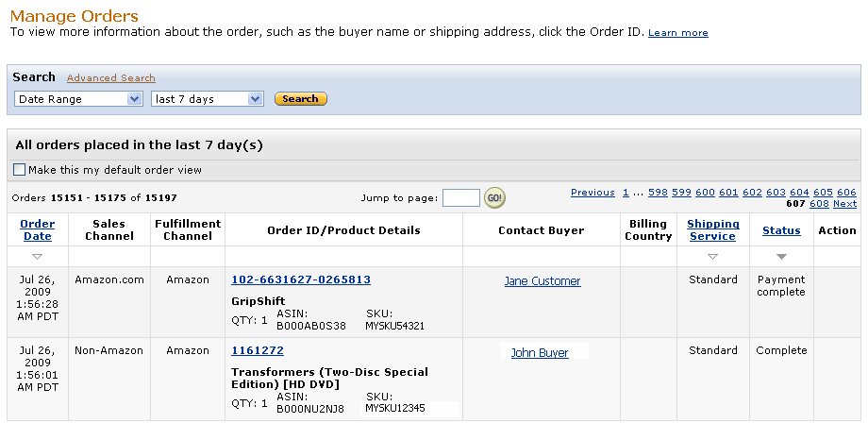Open the Date Range search type dropdown
Screen dimensions: 868x423
pos(78,99)
